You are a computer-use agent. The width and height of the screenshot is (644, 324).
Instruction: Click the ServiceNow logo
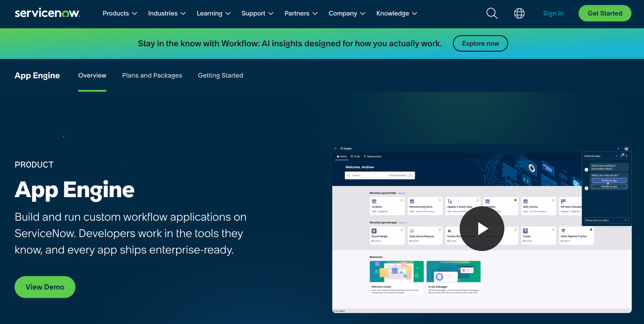[x=47, y=13]
